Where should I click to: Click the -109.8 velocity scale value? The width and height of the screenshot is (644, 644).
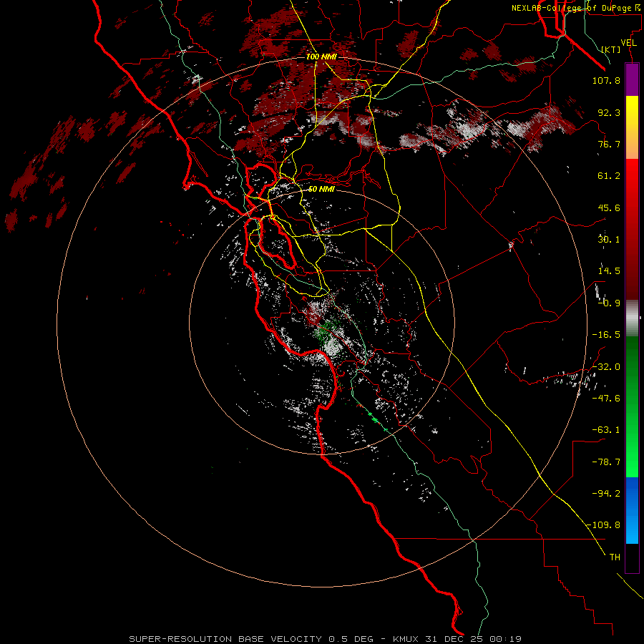click(603, 525)
